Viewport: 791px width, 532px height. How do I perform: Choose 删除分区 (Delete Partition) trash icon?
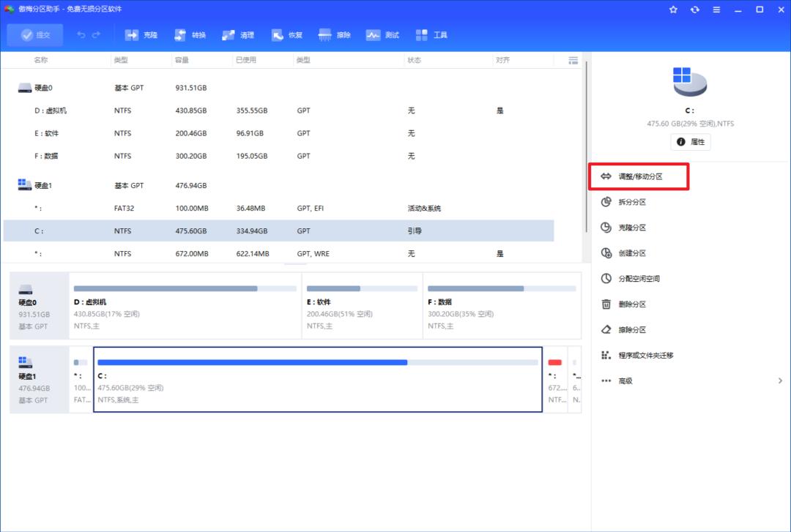coord(606,304)
